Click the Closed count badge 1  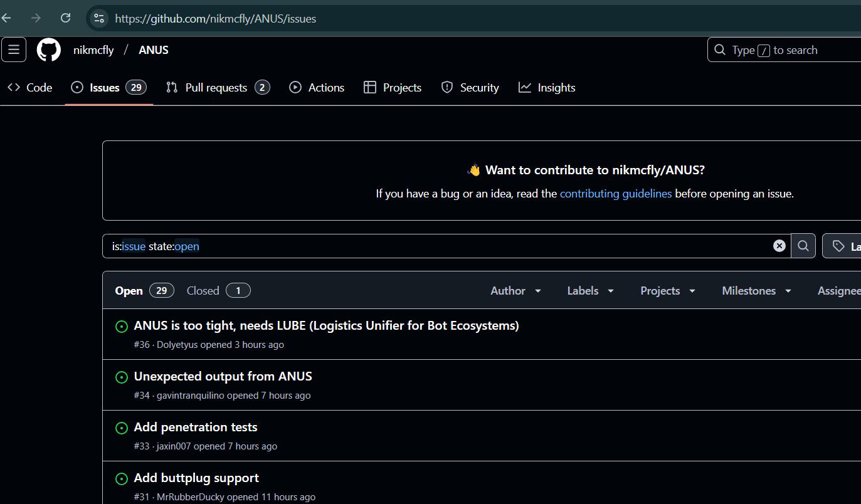(x=238, y=291)
